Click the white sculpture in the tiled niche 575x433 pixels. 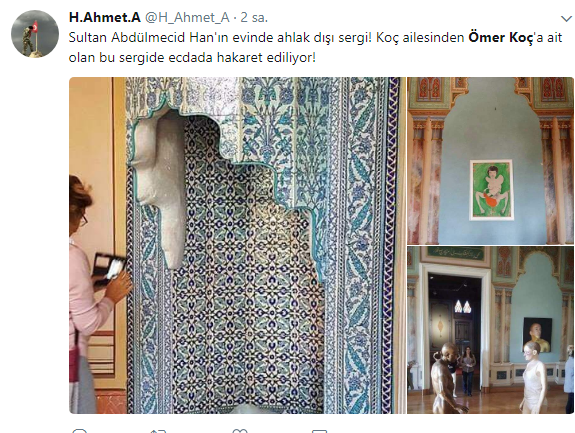(161, 187)
